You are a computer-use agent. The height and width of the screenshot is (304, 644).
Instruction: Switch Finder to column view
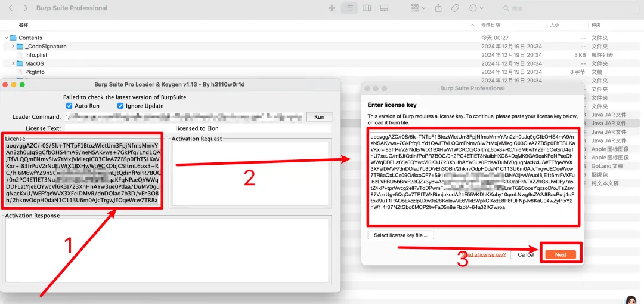(x=367, y=8)
